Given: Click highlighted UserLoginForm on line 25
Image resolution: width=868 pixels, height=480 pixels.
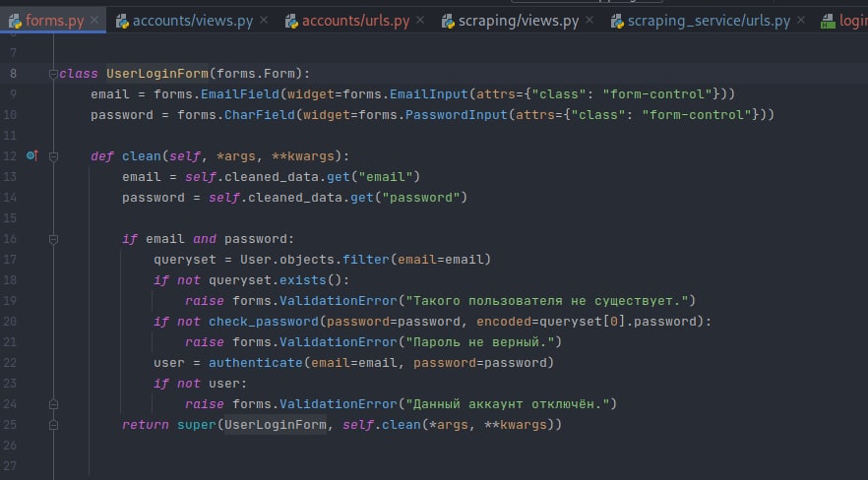Looking at the screenshot, I should (x=276, y=425).
